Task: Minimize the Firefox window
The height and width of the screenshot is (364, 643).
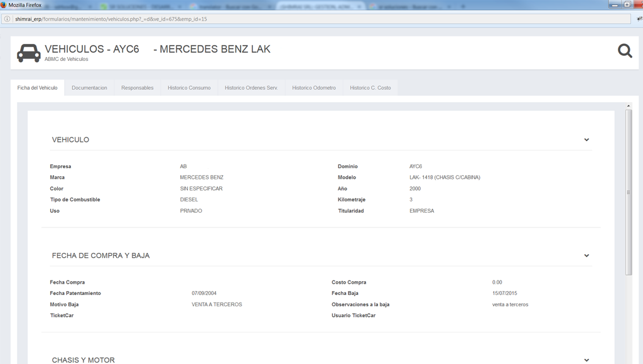Action: pos(615,4)
